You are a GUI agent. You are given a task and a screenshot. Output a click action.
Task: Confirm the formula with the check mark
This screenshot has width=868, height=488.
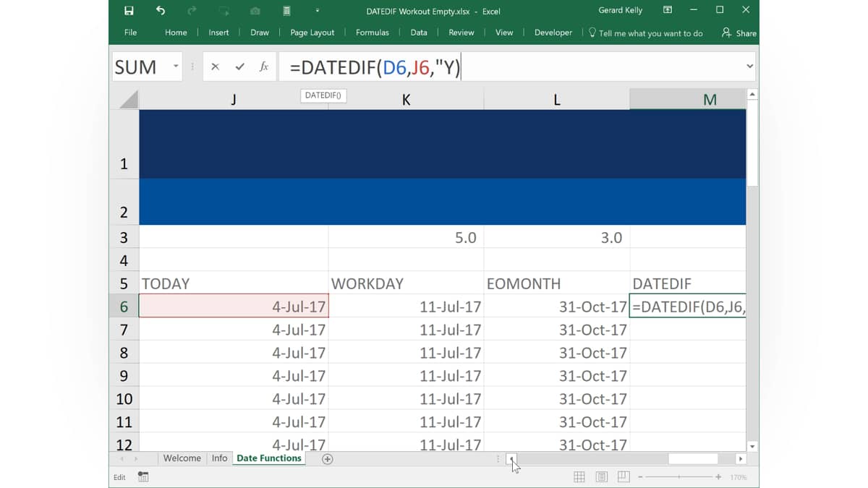239,67
